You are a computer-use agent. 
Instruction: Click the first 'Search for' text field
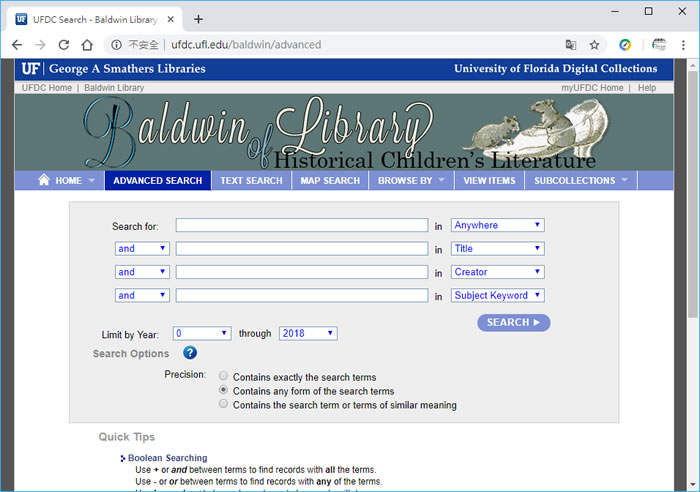302,225
